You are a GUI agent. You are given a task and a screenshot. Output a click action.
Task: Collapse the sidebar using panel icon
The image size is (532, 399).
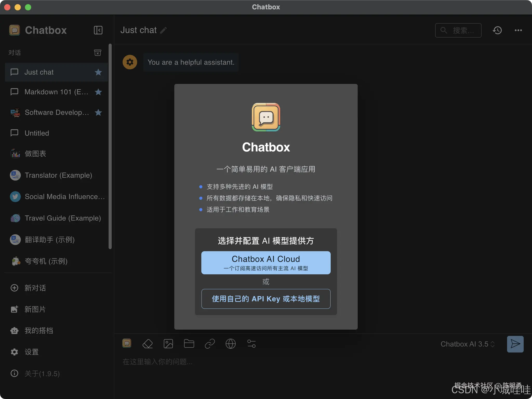tap(98, 30)
